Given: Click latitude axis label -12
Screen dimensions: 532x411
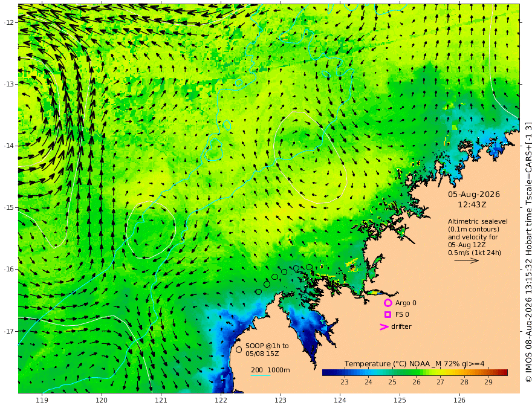Looking at the screenshot, I should click(x=9, y=22).
